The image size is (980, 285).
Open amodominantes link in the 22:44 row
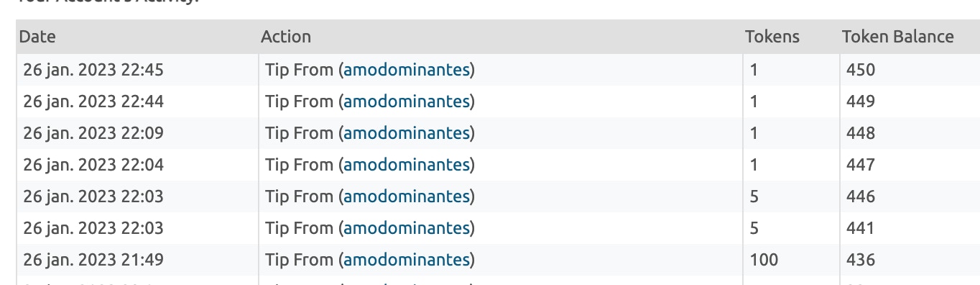pos(407,101)
